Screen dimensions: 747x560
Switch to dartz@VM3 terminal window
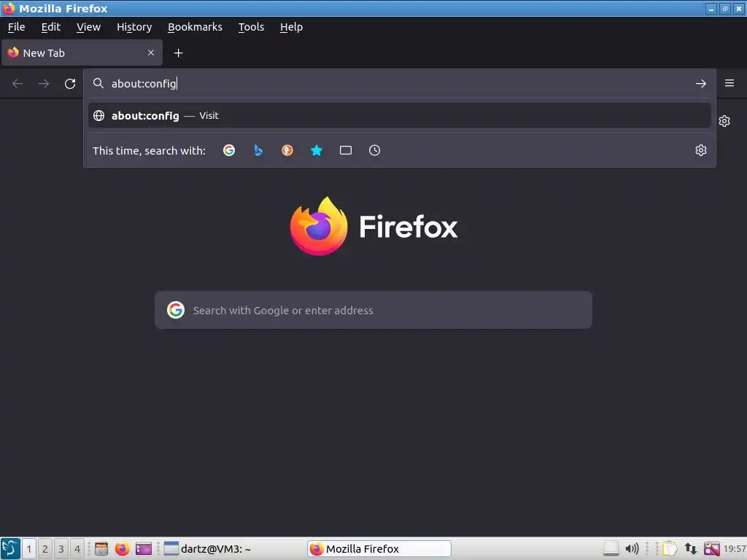point(233,548)
